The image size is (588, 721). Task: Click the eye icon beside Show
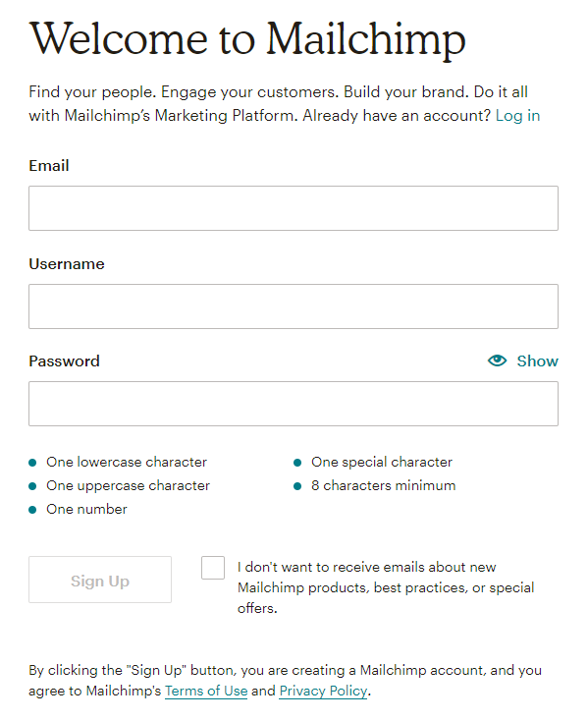497,360
